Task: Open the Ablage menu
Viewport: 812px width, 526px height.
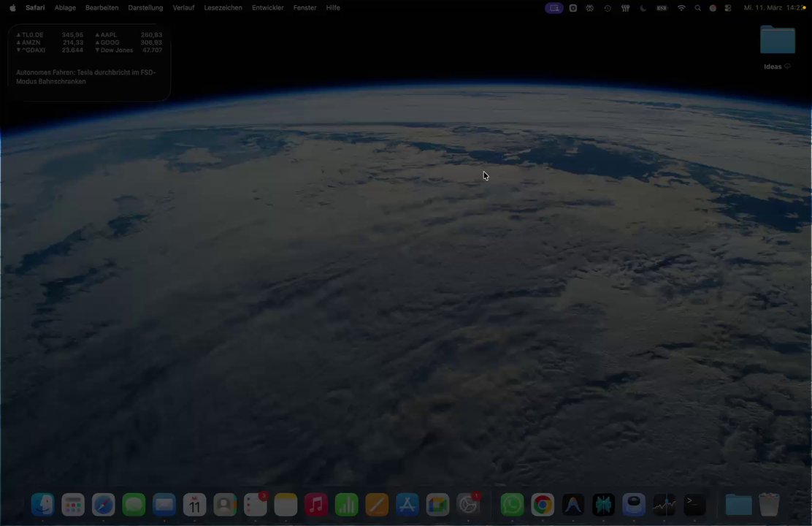Action: [x=65, y=8]
